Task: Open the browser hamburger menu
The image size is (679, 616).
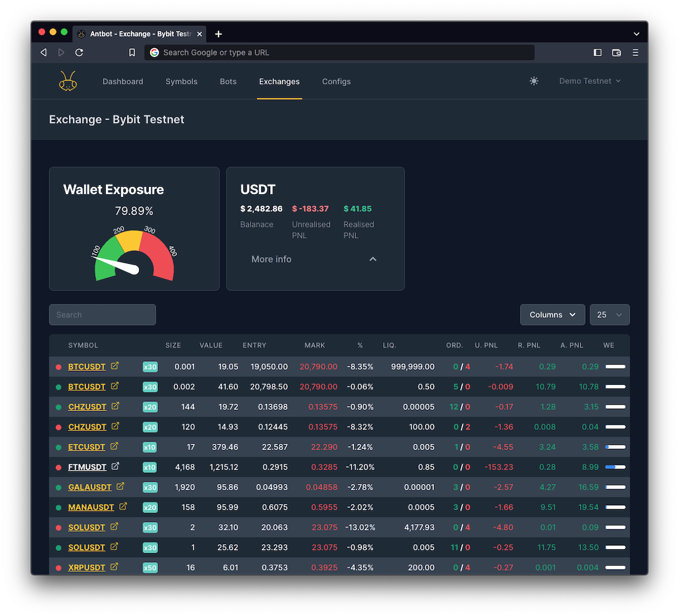Action: coord(635,52)
